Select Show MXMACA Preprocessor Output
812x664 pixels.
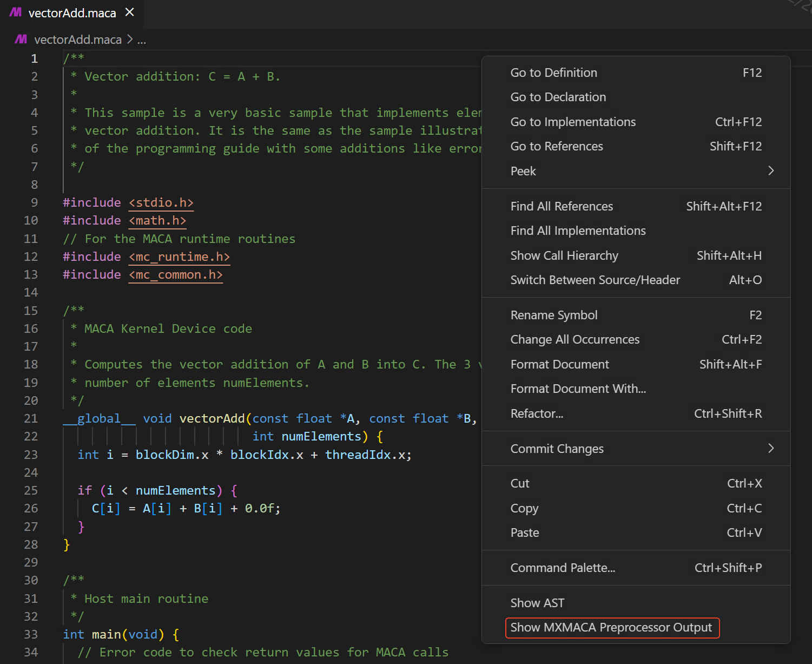coord(611,628)
